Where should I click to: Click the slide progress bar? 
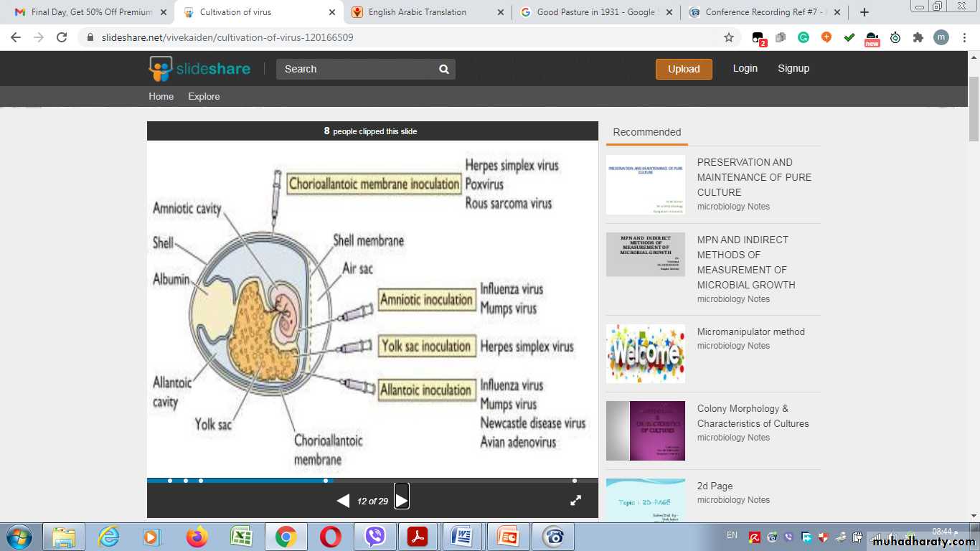(x=372, y=480)
